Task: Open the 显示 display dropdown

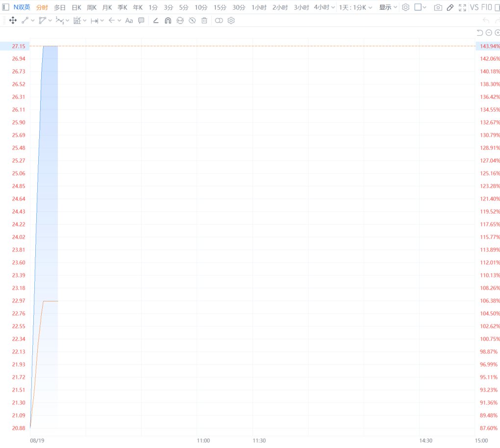Action: click(388, 7)
